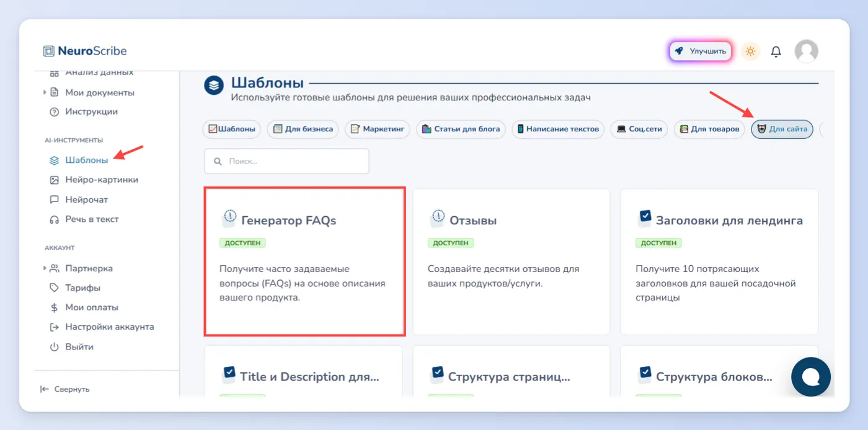Click the ДОСТУПЕН badge on Генератор FAQs

[242, 243]
